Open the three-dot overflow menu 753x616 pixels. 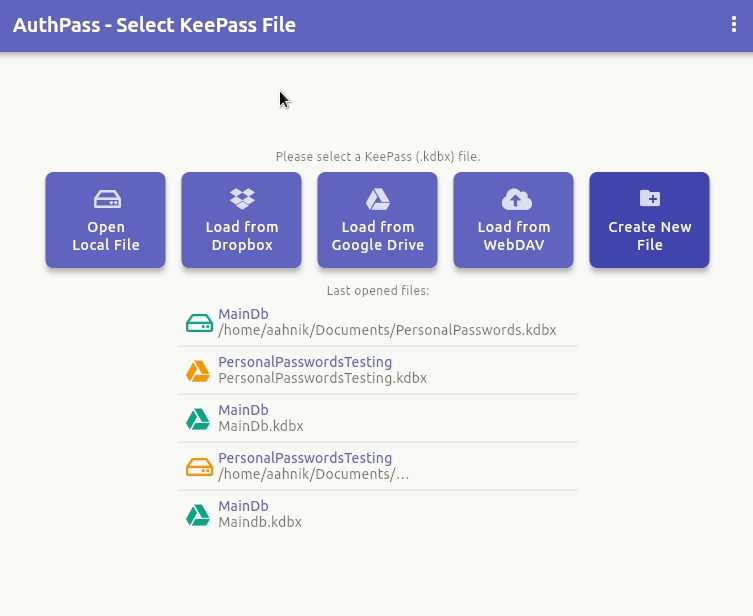(734, 25)
